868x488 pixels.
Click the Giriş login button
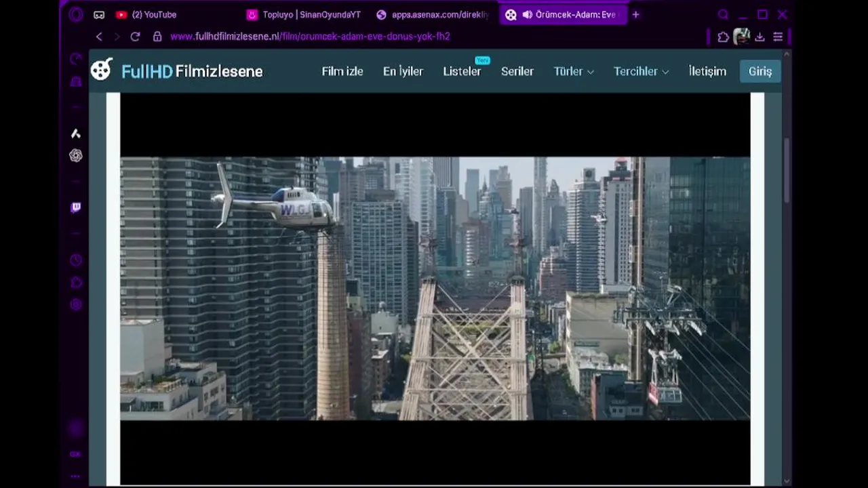click(x=760, y=71)
